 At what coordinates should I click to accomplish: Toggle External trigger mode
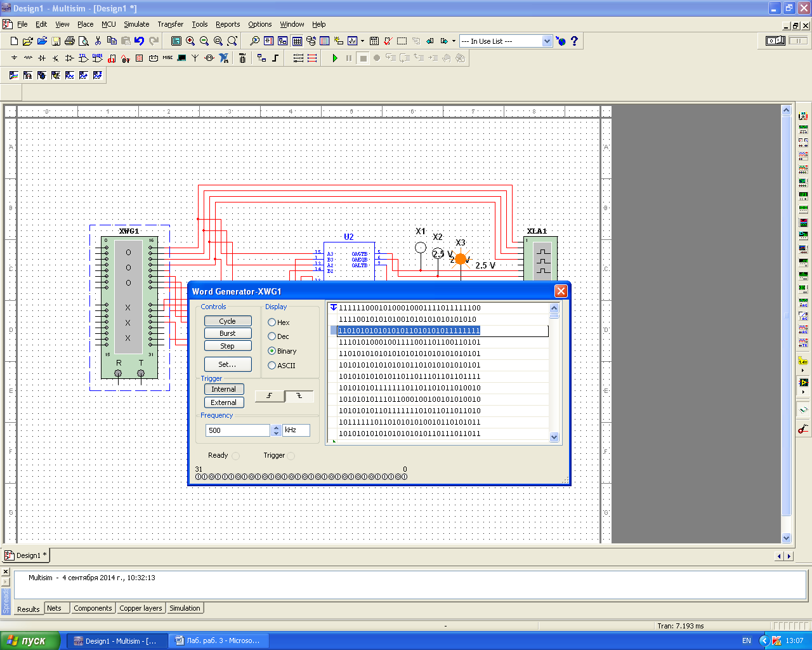223,402
